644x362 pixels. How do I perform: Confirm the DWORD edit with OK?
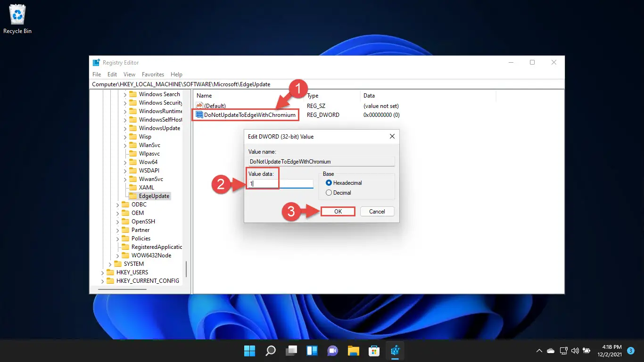tap(338, 212)
